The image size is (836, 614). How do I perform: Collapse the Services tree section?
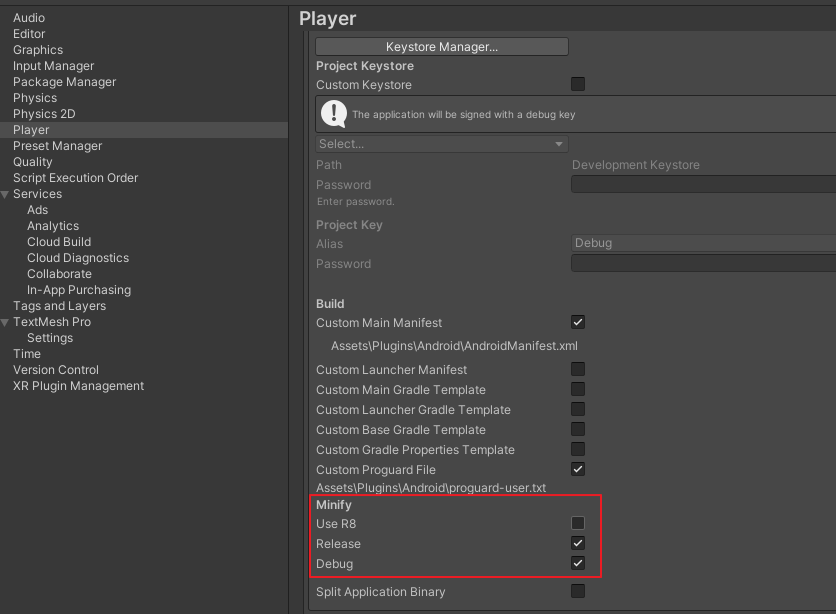(5, 195)
